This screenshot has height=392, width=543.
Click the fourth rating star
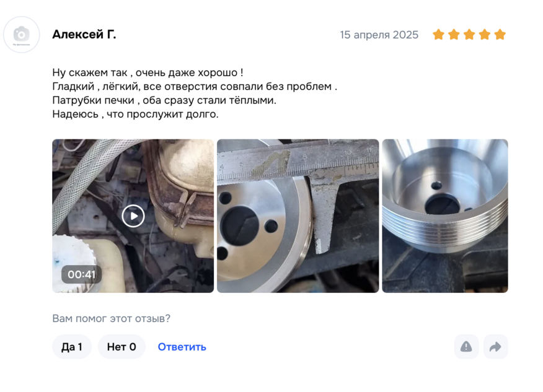pyautogui.click(x=485, y=35)
